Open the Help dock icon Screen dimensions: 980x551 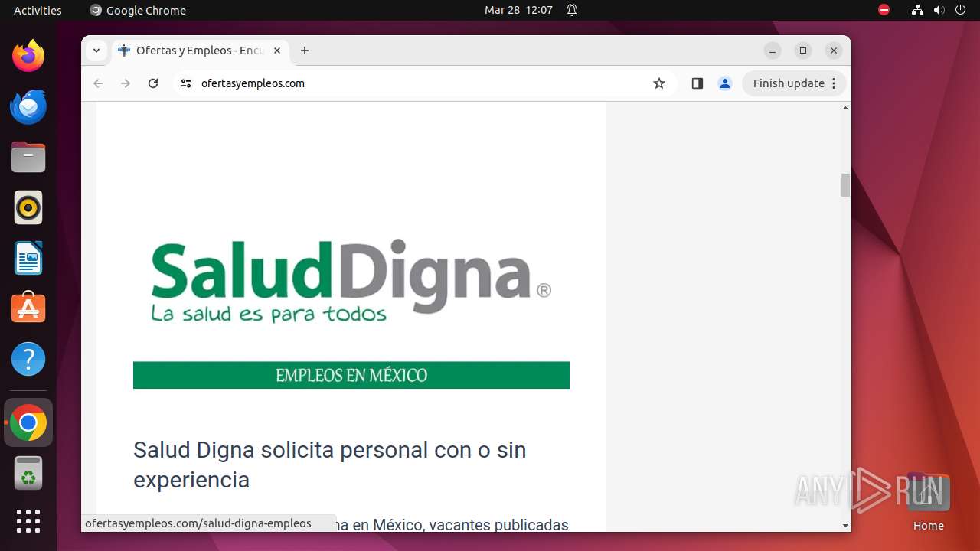coord(28,359)
